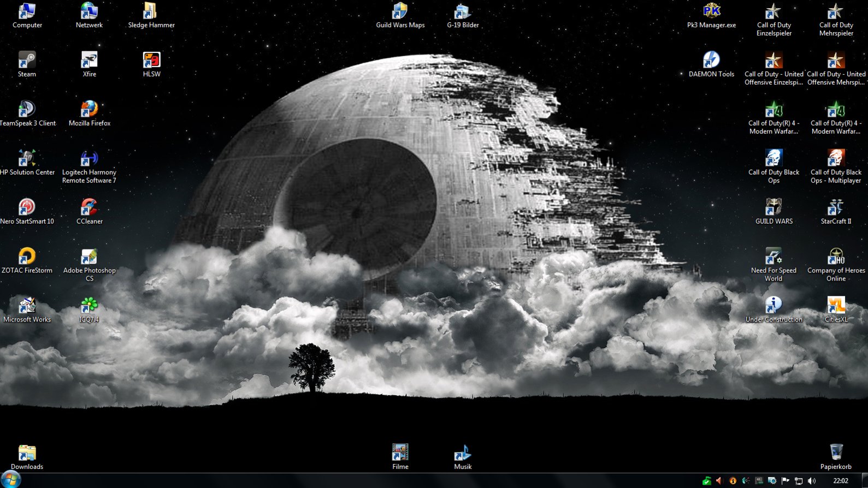Select the TeamSpeak 3 Client icon
This screenshot has height=488, width=868.
pos(27,109)
